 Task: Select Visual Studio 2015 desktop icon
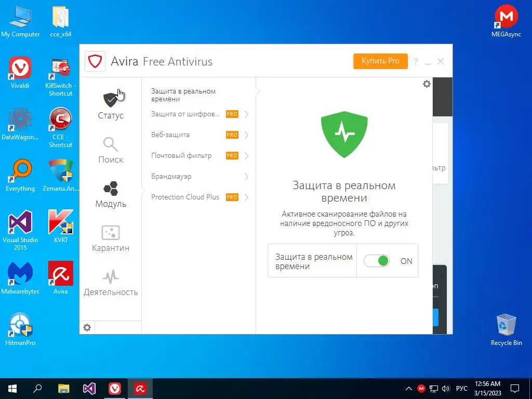point(20,230)
